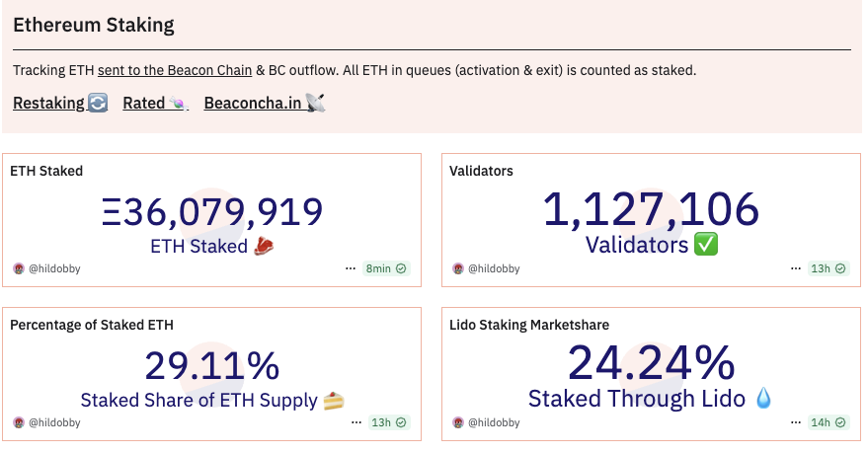Click 13h refresh badge on Percentage card
The width and height of the screenshot is (868, 453).
click(387, 422)
